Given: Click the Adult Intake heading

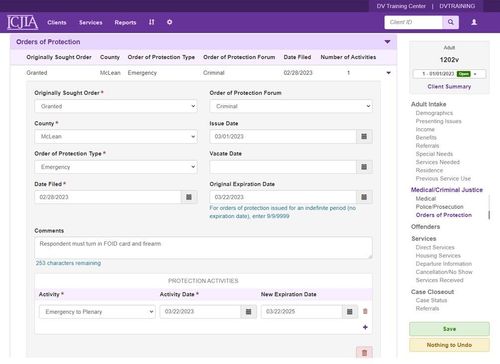Looking at the screenshot, I should click(428, 104).
